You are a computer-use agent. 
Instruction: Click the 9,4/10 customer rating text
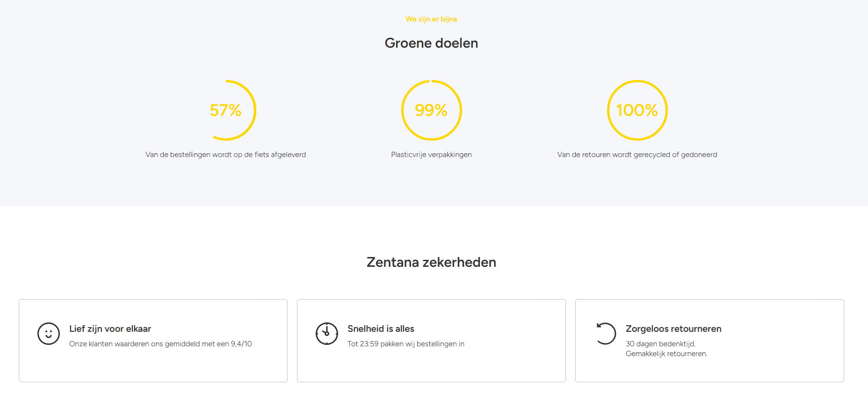[241, 344]
